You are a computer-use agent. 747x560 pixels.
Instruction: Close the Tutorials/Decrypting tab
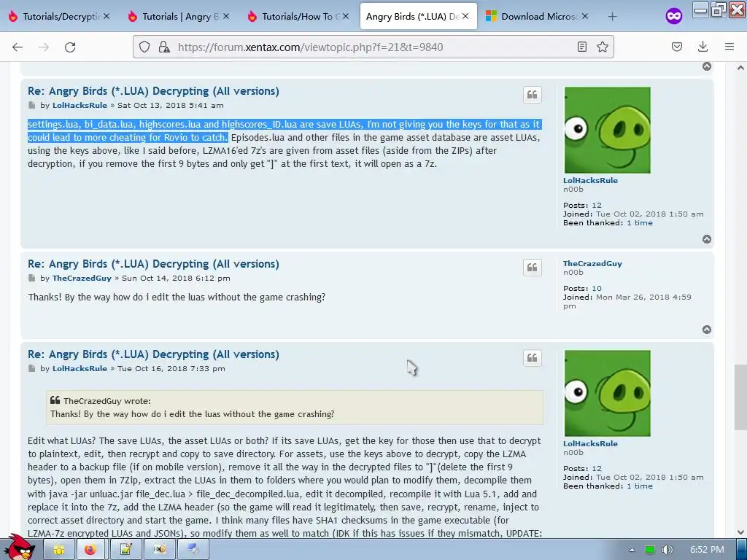tap(107, 16)
